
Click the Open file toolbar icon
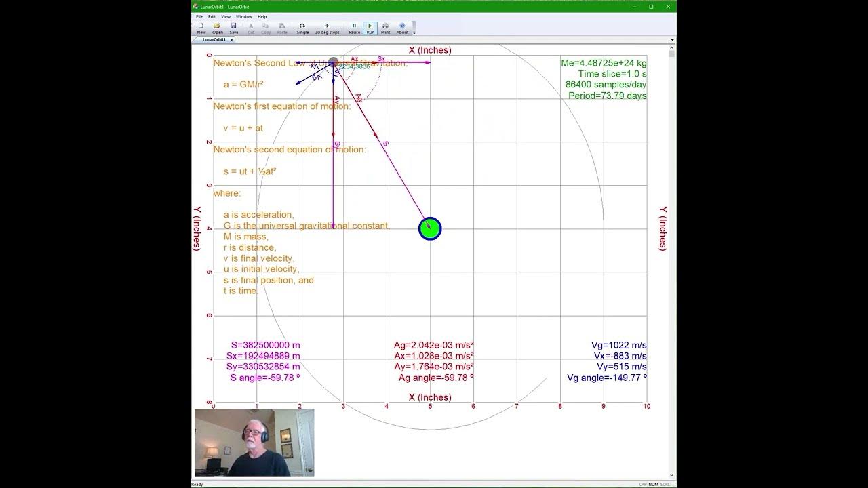pos(217,28)
